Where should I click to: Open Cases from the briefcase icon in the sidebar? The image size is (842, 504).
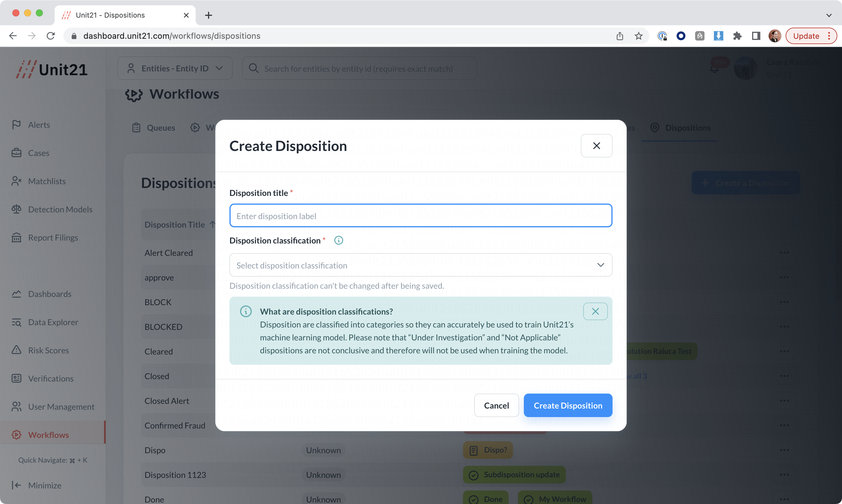tap(16, 153)
